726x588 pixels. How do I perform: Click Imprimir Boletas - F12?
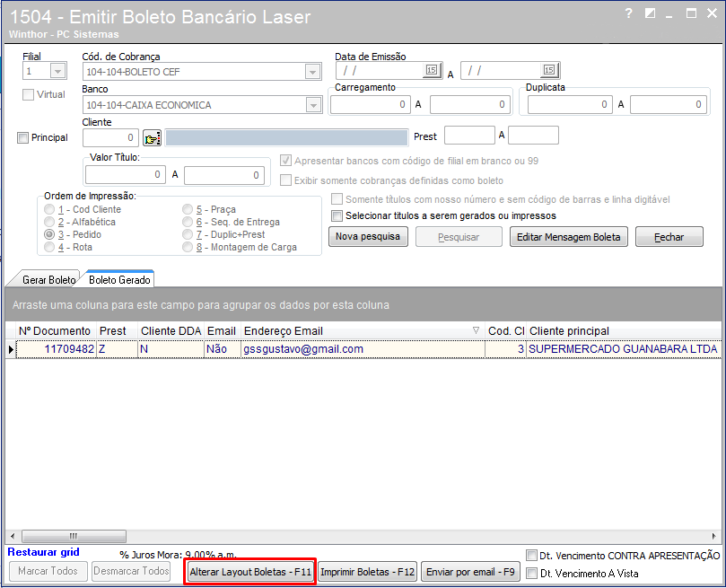pyautogui.click(x=368, y=572)
